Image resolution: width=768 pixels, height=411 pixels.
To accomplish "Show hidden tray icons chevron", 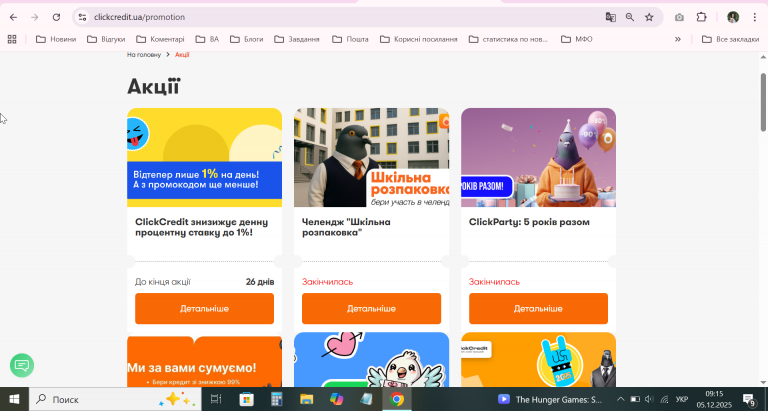I will (620, 399).
